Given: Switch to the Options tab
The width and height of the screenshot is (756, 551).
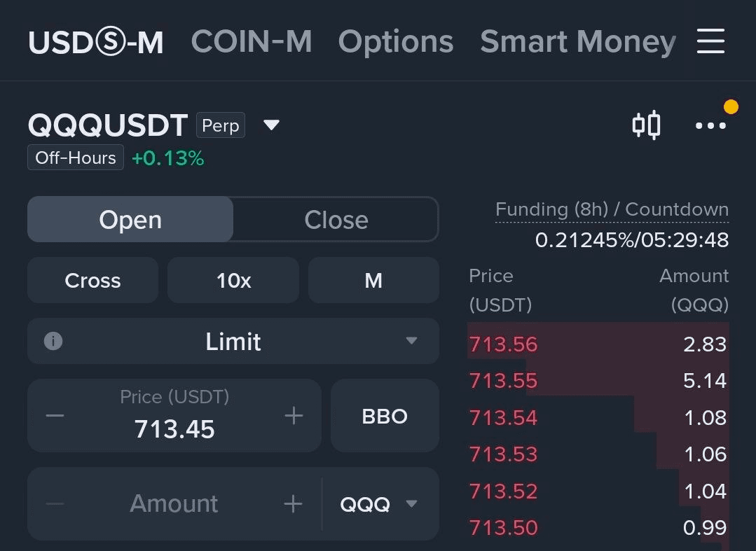Looking at the screenshot, I should pos(396,41).
